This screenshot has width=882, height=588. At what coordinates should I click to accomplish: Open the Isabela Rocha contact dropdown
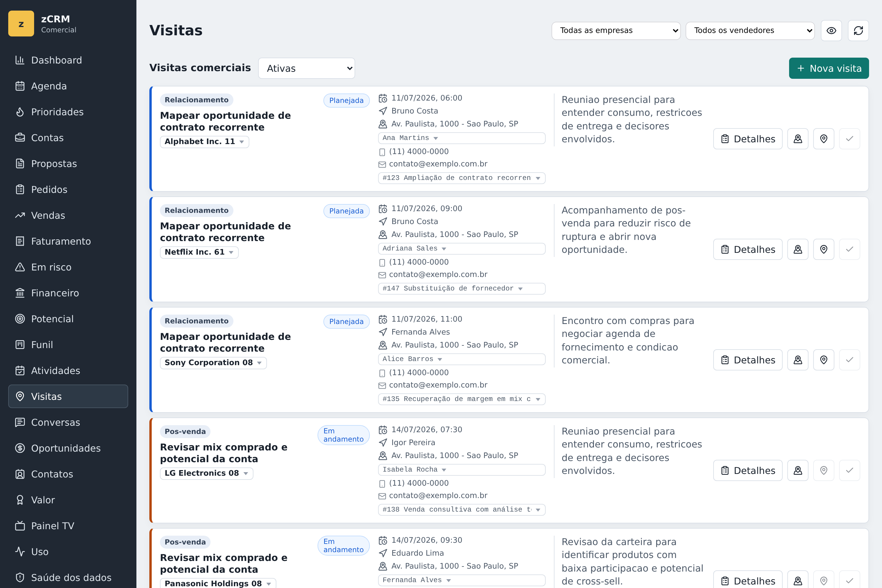coord(462,470)
